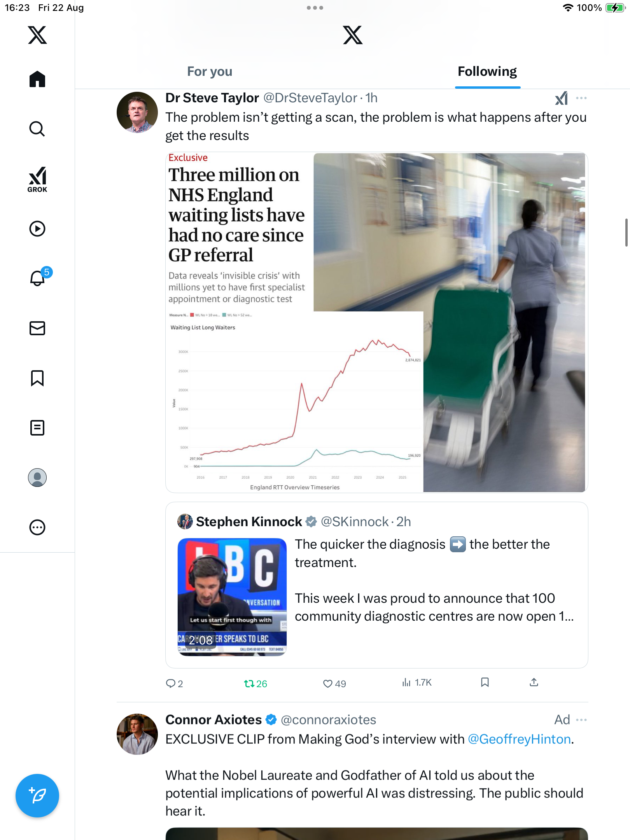Play the LBC video thumbnail
This screenshot has height=840, width=630.
coord(232,597)
